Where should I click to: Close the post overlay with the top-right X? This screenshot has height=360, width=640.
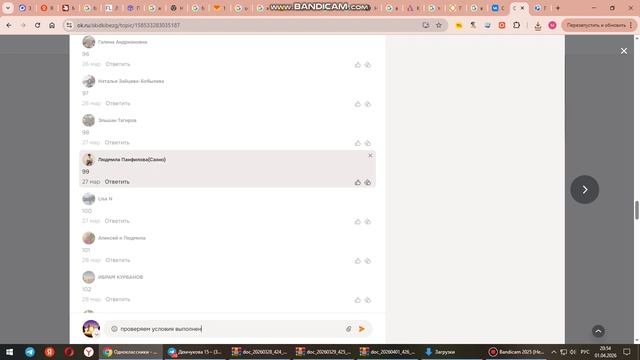(624, 51)
